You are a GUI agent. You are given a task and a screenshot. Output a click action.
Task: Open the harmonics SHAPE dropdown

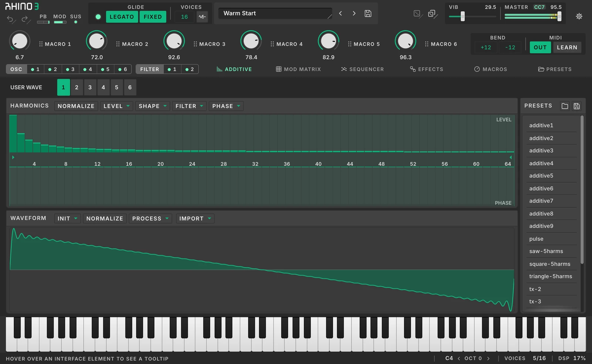coord(152,106)
